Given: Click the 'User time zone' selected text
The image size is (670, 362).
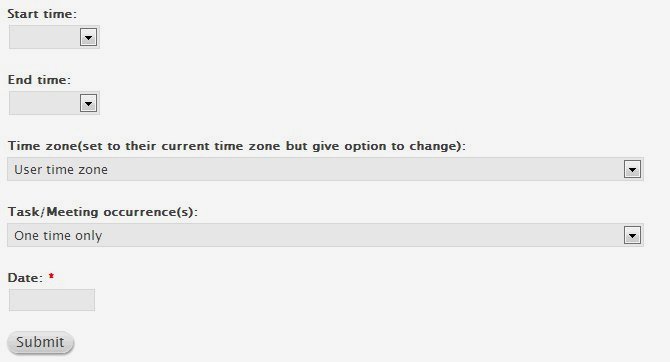Looking at the screenshot, I should 61,170.
